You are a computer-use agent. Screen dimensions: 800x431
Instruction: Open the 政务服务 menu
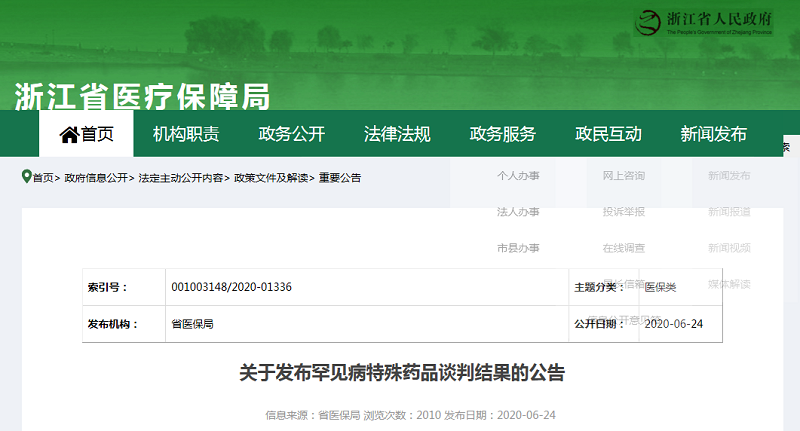(x=503, y=134)
